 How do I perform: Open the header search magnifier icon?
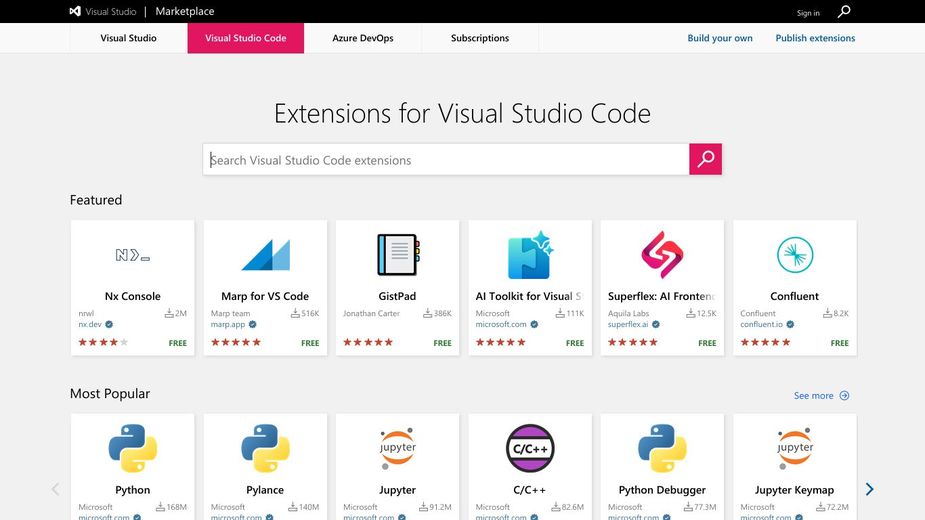tap(844, 11)
